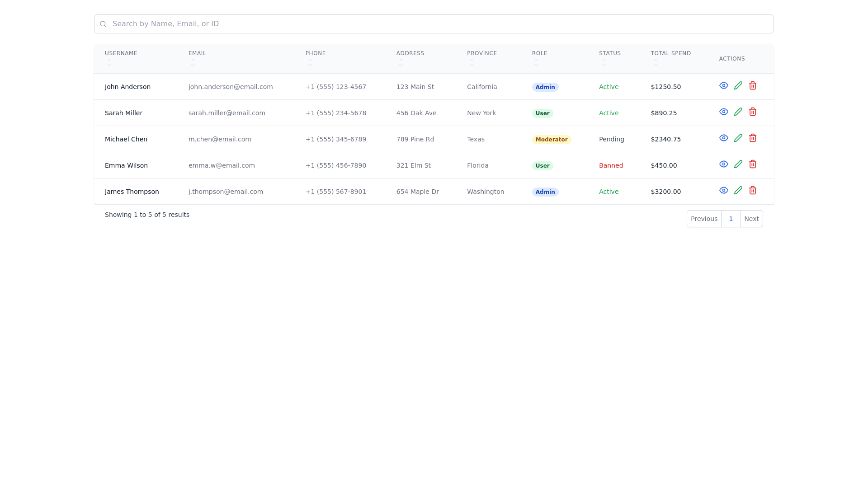868x488 pixels.
Task: Click the delete trash icon for Michael Chen
Action: [x=753, y=138]
